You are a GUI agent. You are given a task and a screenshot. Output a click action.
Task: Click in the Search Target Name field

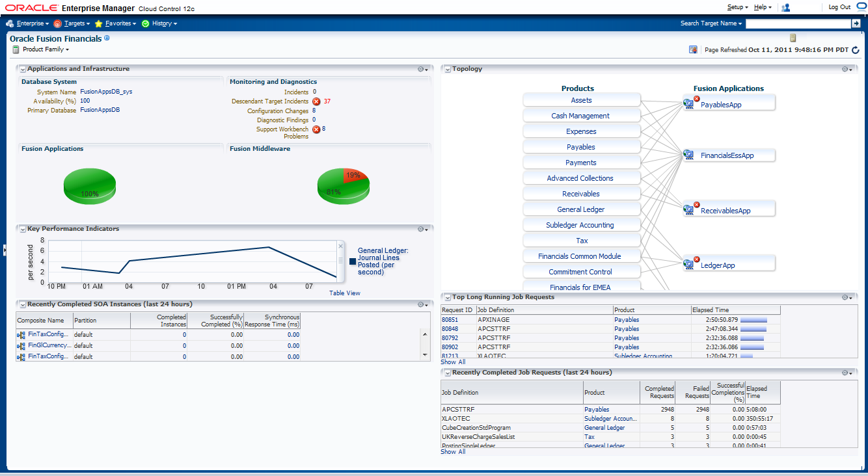(798, 23)
